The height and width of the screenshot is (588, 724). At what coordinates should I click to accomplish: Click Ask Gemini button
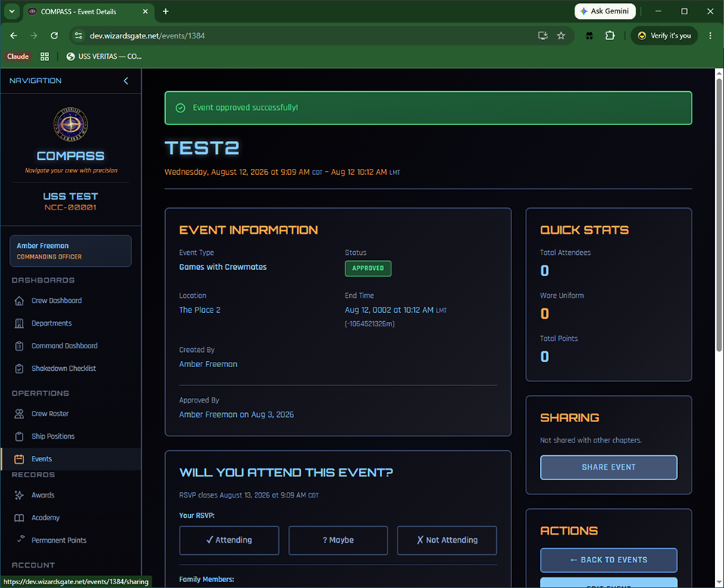(605, 11)
